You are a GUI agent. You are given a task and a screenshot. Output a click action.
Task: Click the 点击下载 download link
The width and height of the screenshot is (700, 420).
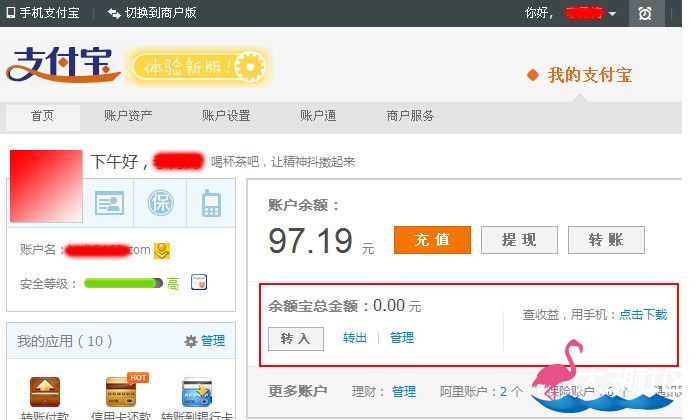[x=643, y=315]
